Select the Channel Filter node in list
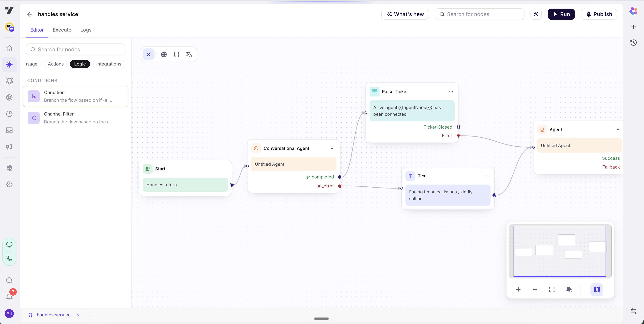The image size is (644, 324). [x=75, y=118]
